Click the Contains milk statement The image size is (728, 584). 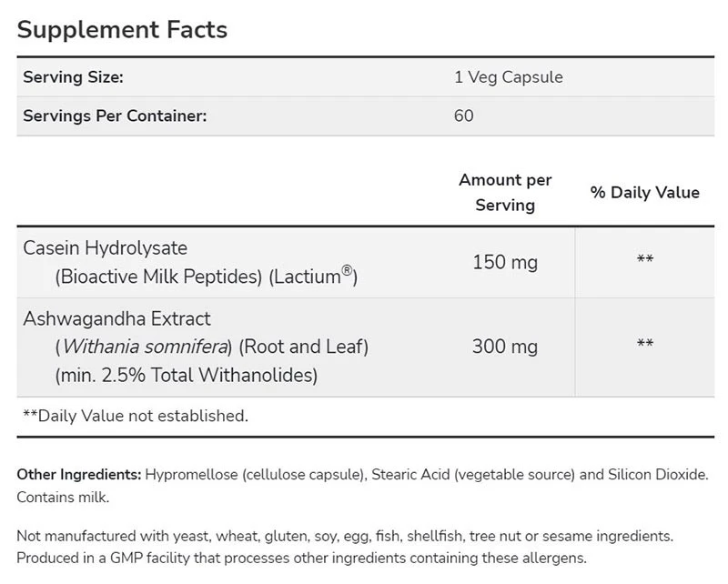click(63, 498)
